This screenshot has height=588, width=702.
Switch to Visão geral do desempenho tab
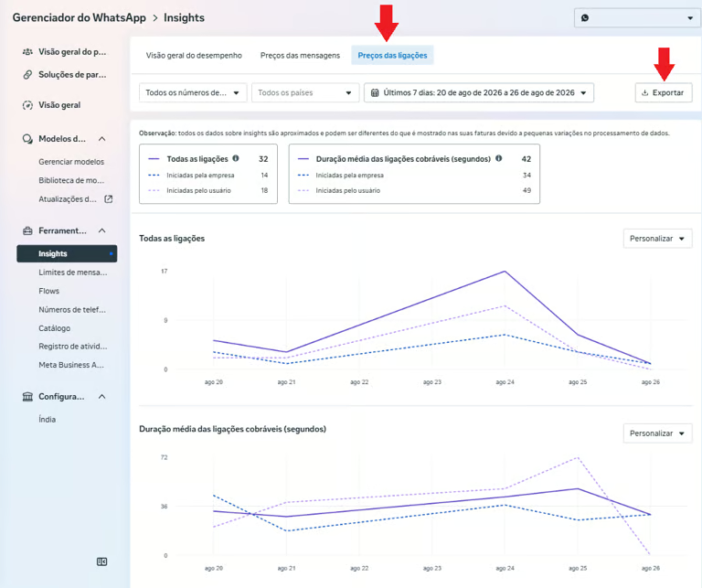coord(194,56)
